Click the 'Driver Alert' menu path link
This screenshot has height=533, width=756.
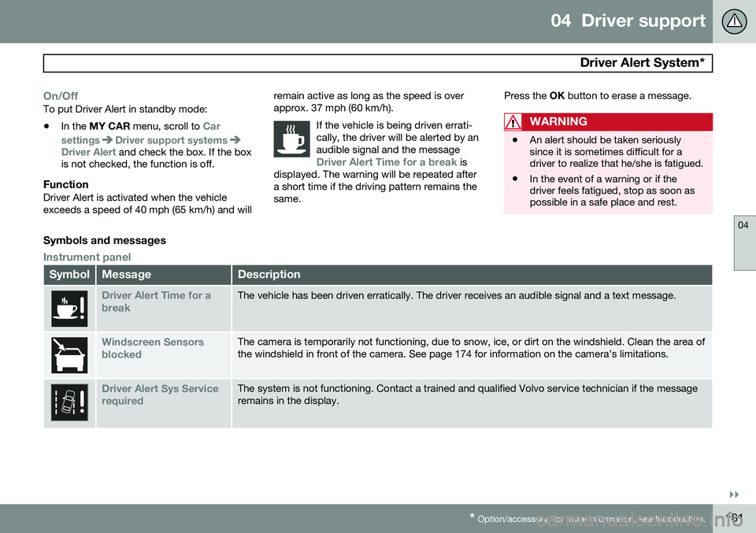[x=88, y=152]
